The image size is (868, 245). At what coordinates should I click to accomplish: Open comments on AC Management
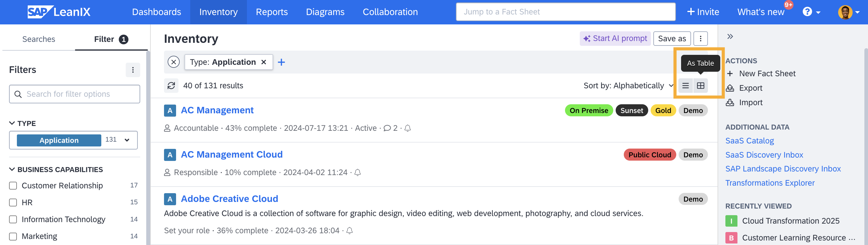click(390, 128)
